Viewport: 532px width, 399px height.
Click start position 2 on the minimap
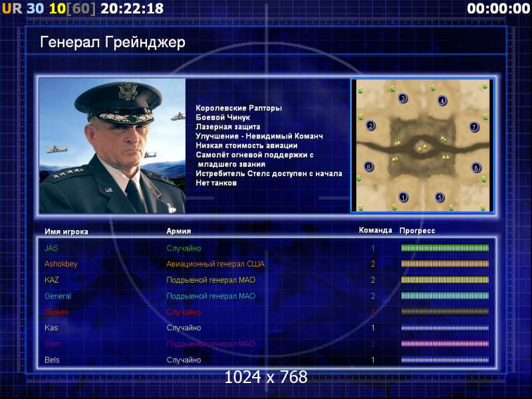click(370, 126)
